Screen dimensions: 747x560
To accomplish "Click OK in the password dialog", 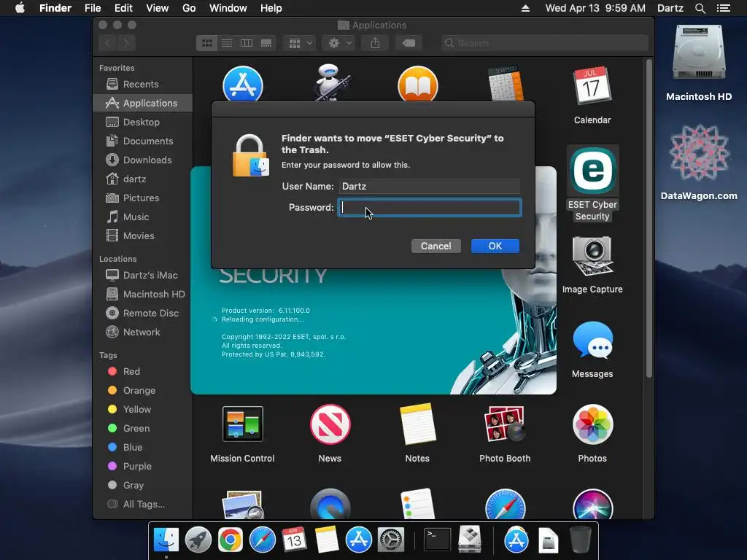I will pos(495,246).
